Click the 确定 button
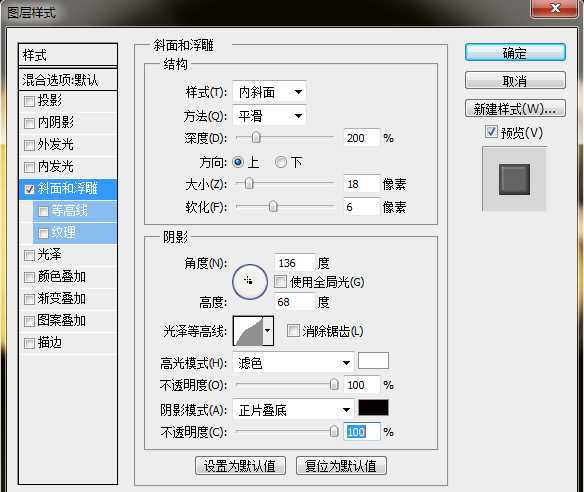584x492 pixels. click(x=515, y=53)
